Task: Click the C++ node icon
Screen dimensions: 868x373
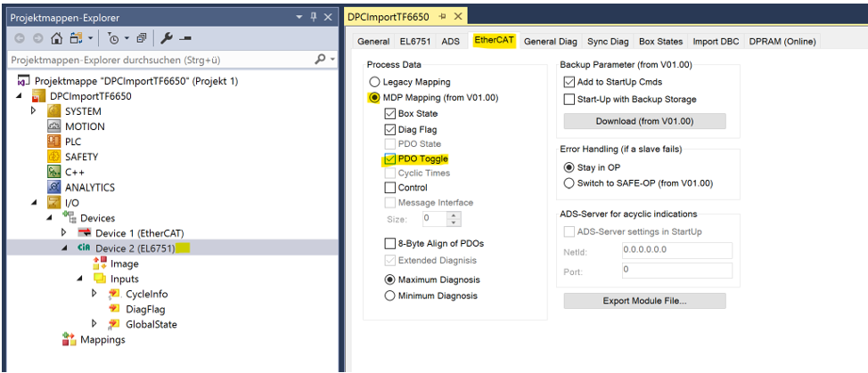Action: (x=53, y=172)
